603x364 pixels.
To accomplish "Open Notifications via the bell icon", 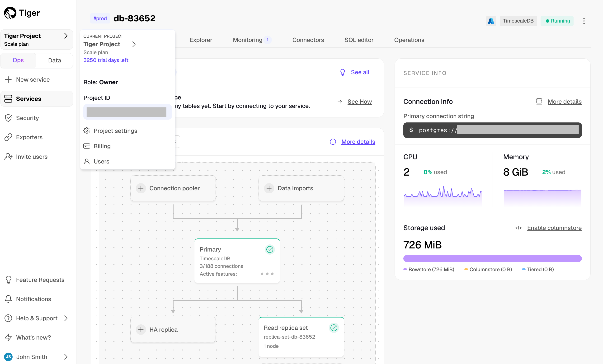I will point(8,299).
